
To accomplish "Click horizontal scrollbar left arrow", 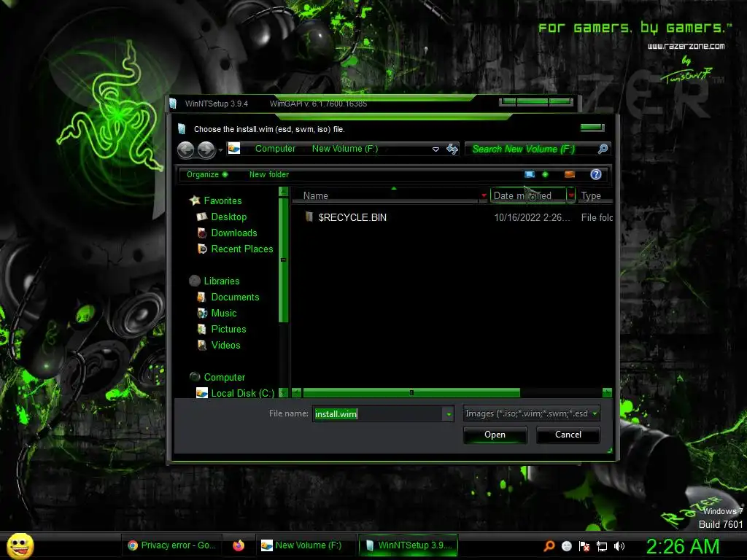I will (x=296, y=393).
